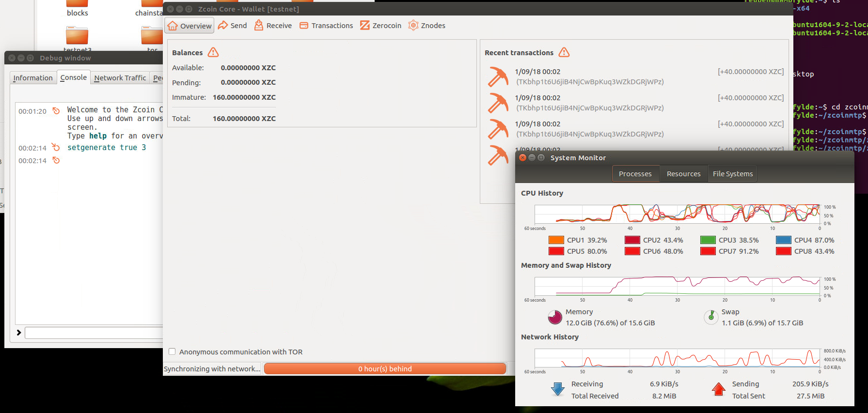Click the Immature balance 160.00000000 XZC

click(x=244, y=97)
